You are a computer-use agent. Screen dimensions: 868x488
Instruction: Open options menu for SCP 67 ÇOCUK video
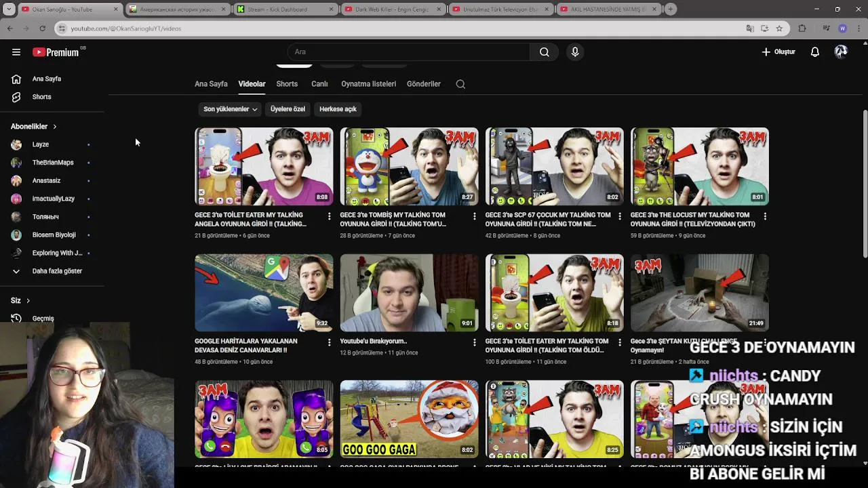coord(620,216)
